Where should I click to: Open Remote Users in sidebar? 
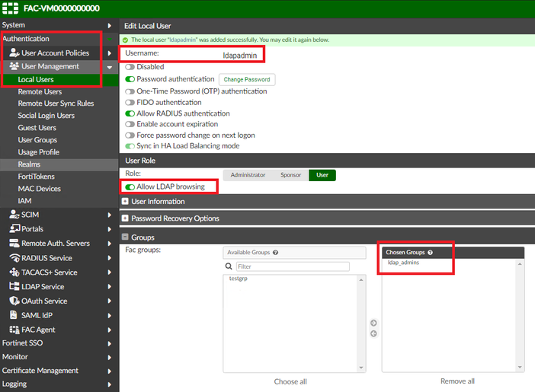pos(40,91)
